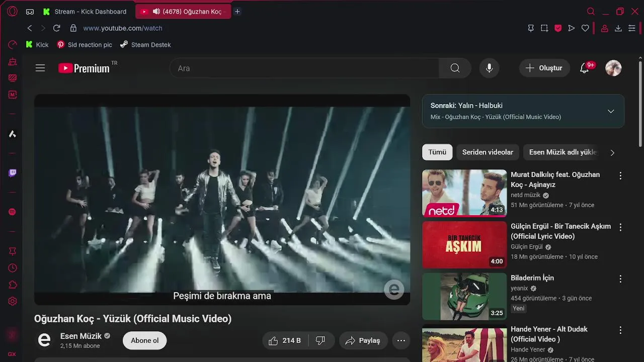This screenshot has height=362, width=644.
Task: Reload the current YouTube page
Action: pyautogui.click(x=56, y=28)
